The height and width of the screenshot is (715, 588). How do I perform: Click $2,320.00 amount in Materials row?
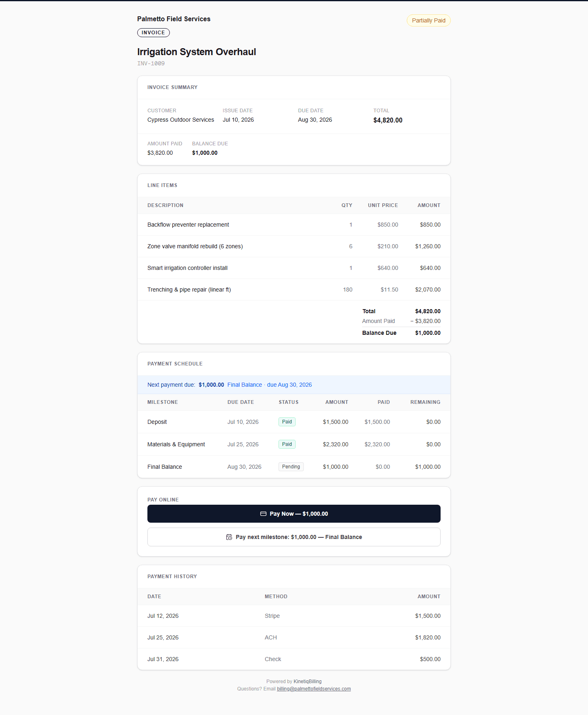pyautogui.click(x=335, y=444)
